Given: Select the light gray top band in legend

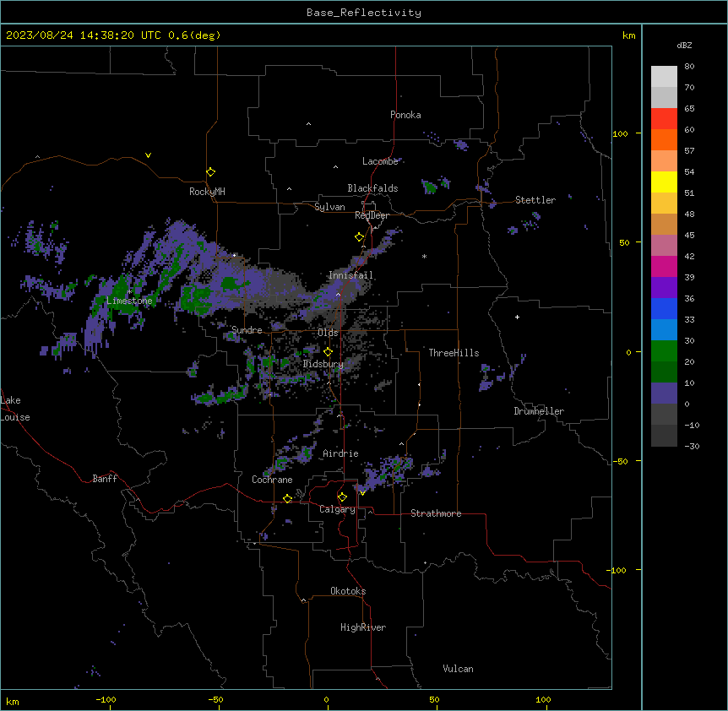Looking at the screenshot, I should (664, 76).
